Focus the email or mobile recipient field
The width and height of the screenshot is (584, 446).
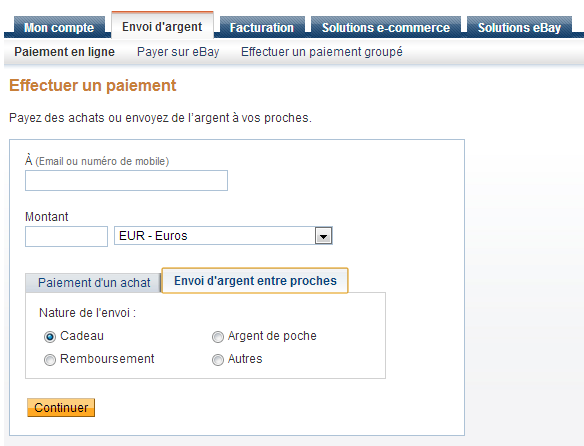tap(126, 181)
